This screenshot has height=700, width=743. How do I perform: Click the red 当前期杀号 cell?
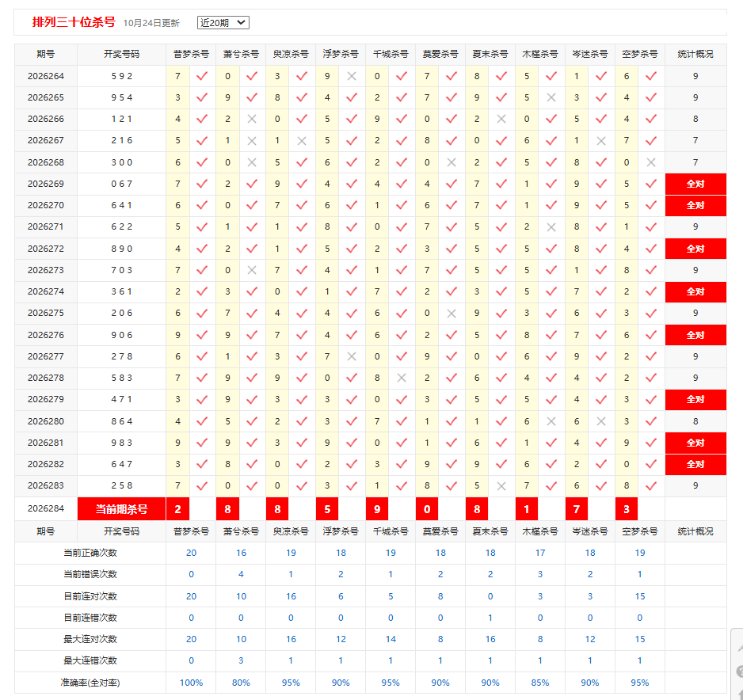coord(122,509)
